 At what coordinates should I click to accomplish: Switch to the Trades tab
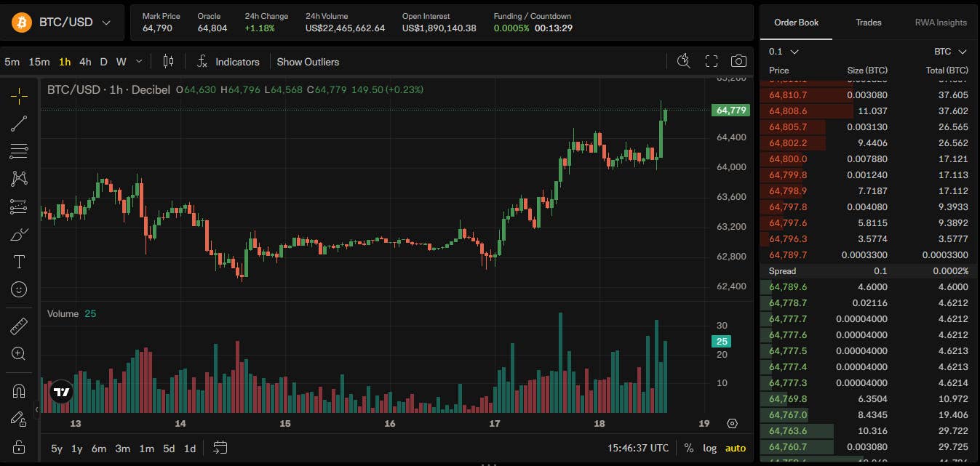pyautogui.click(x=869, y=23)
